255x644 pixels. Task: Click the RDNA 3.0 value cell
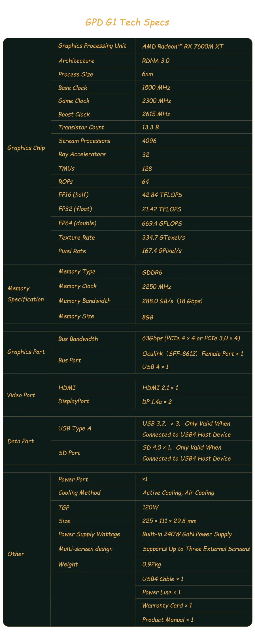tap(156, 61)
